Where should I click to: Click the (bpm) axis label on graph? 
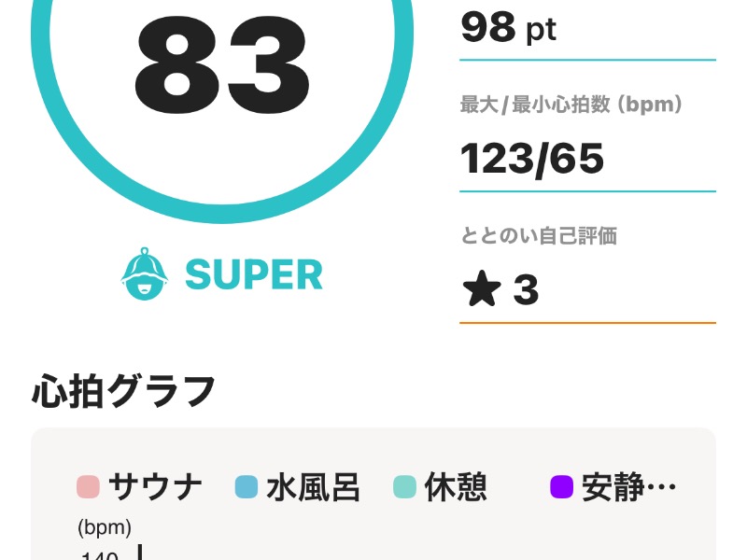105,527
